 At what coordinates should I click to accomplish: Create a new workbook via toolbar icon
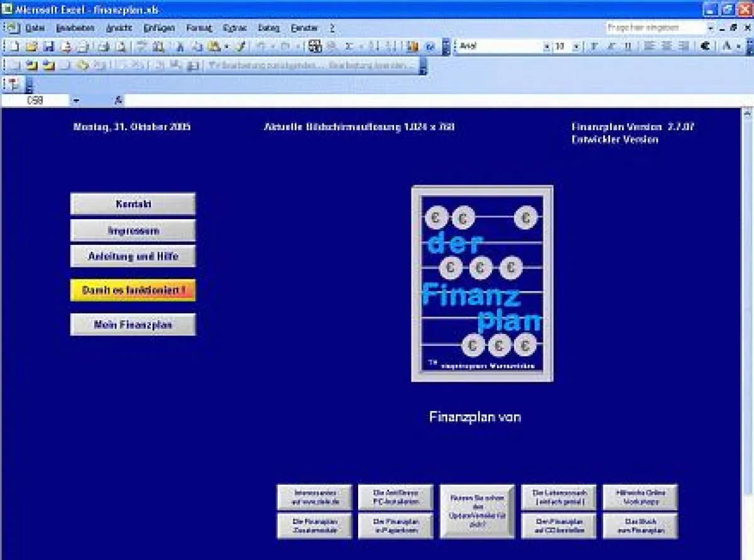tap(14, 46)
